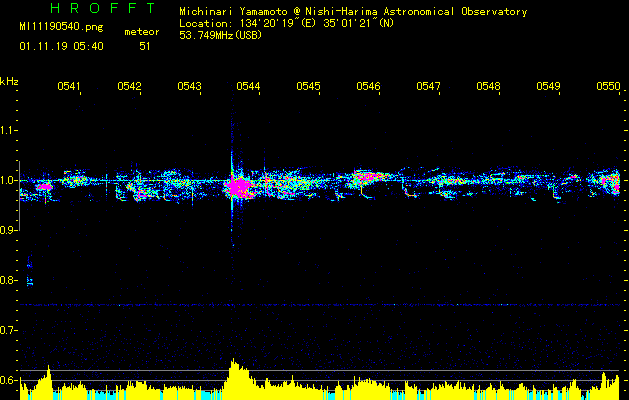The height and width of the screenshot is (400, 629).
Task: Click the 0.8 kHz axis value
Action: pyautogui.click(x=7, y=280)
